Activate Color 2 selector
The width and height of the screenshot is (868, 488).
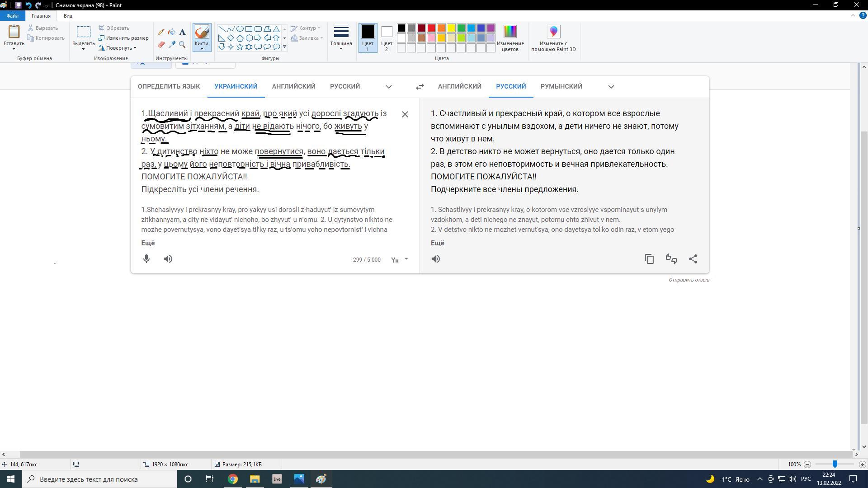(x=387, y=38)
